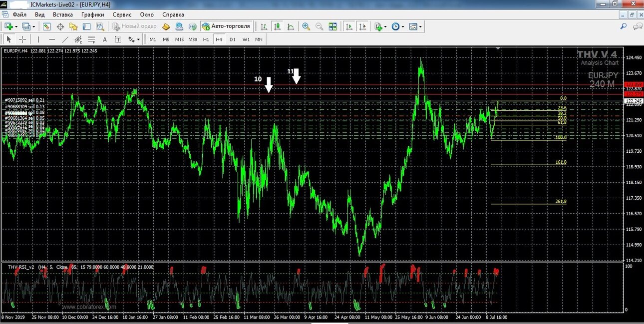
Task: Click the 161.8 Fibonacci level label
Action: pyautogui.click(x=561, y=163)
